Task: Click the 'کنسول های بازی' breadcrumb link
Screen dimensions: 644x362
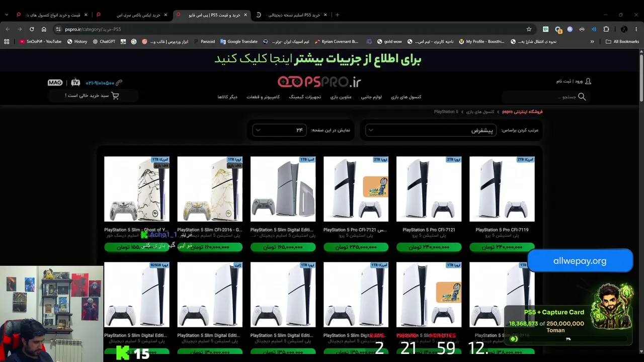Action: [x=480, y=112]
